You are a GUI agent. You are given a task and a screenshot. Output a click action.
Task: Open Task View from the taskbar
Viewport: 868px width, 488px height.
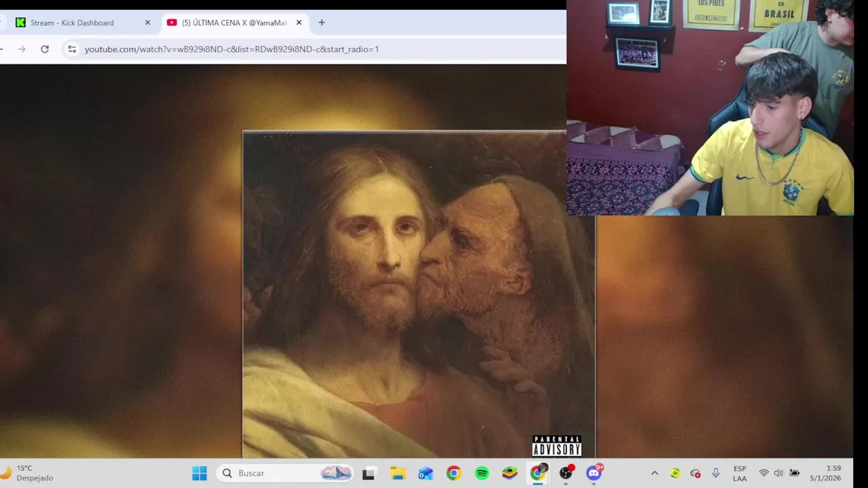(368, 473)
